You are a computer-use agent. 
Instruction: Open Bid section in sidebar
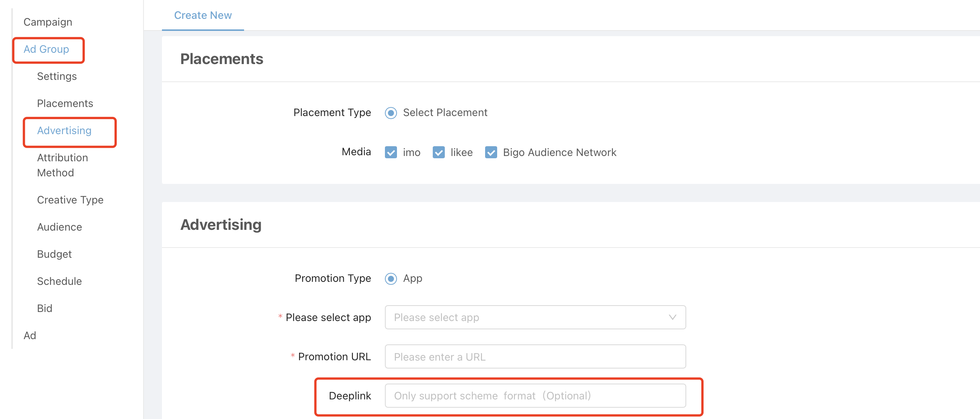click(44, 308)
